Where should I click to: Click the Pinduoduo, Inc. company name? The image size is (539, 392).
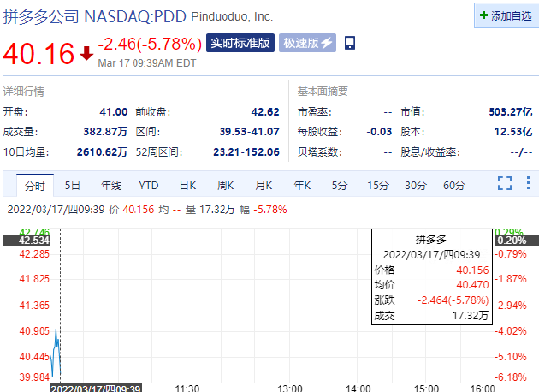point(232,16)
